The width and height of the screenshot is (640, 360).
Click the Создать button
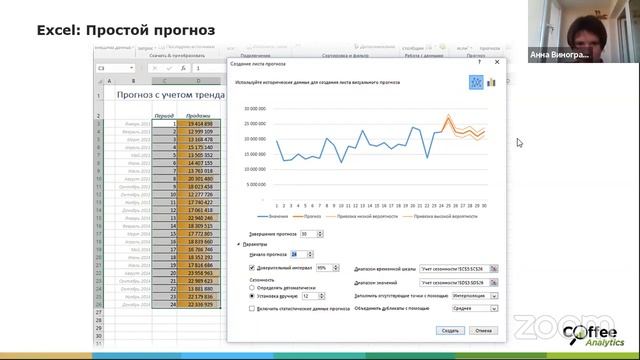coord(450,331)
